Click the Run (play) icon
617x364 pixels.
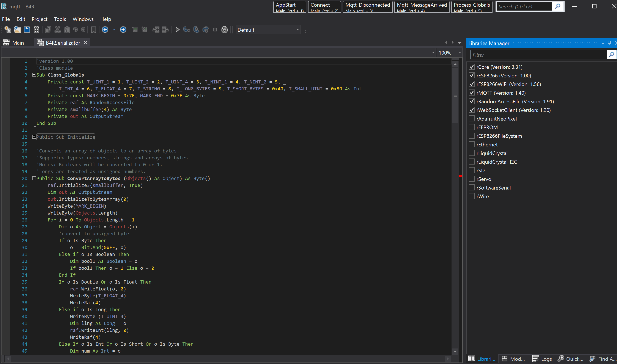177,30
